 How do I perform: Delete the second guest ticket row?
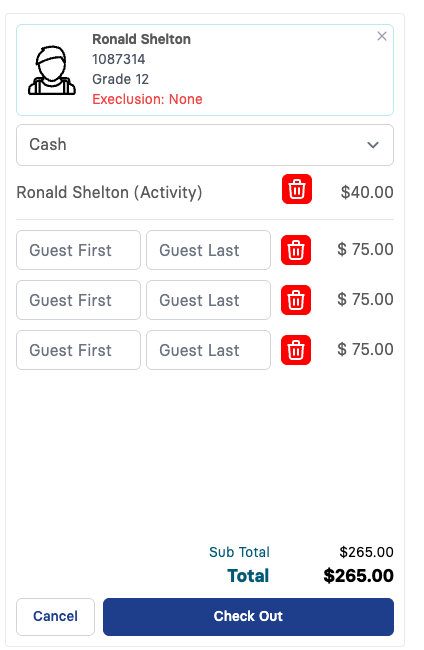pos(296,300)
